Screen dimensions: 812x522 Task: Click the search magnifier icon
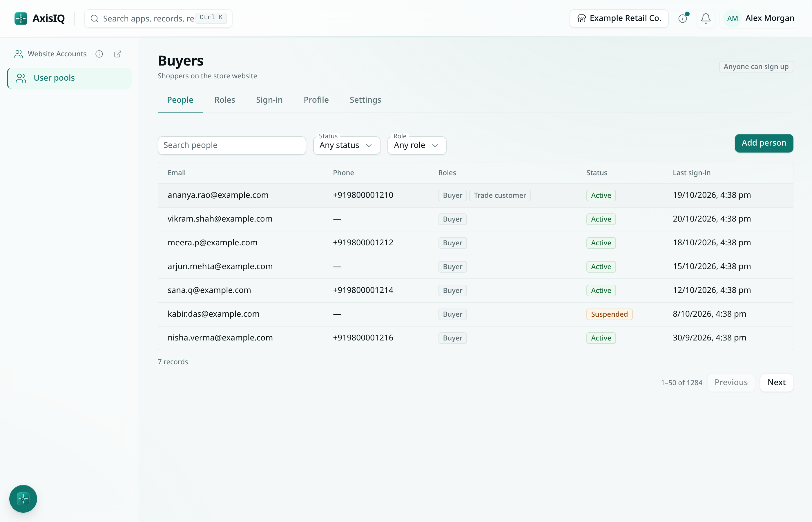coord(95,18)
